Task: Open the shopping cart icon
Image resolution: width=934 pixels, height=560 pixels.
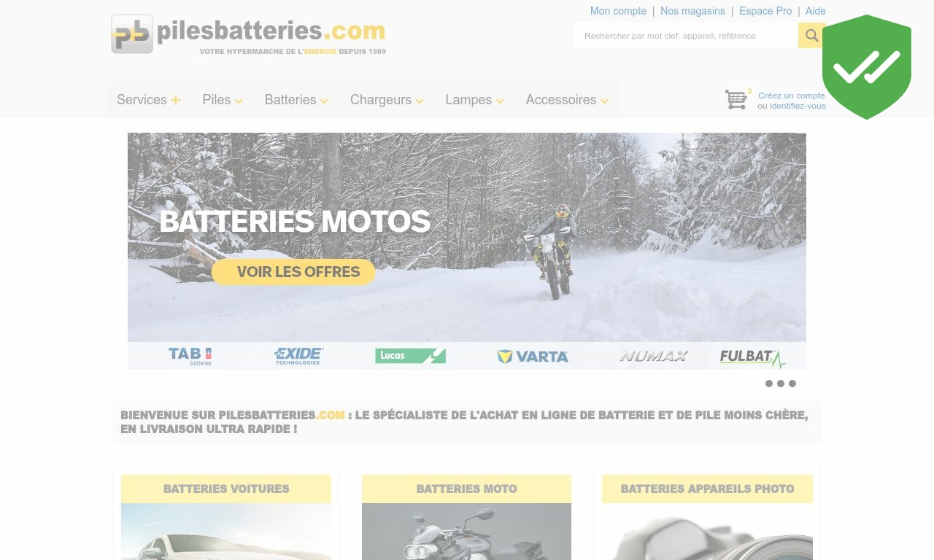Action: tap(736, 99)
